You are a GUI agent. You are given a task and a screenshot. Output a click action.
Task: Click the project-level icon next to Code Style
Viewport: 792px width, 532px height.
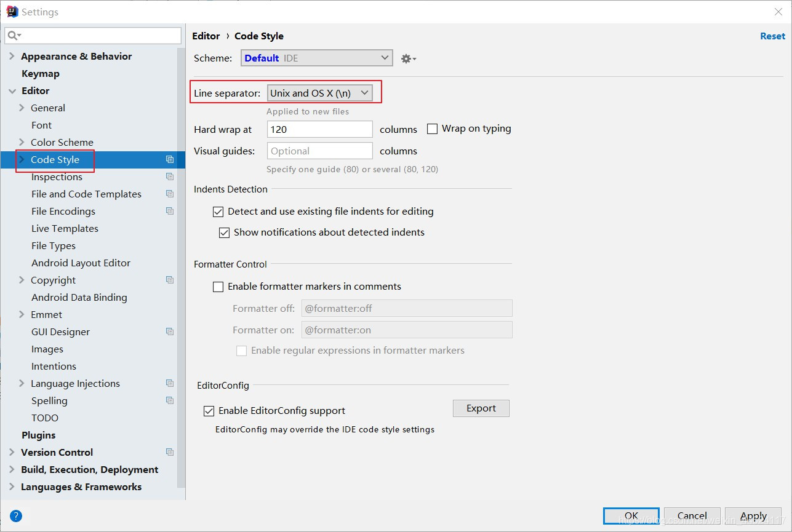[170, 159]
